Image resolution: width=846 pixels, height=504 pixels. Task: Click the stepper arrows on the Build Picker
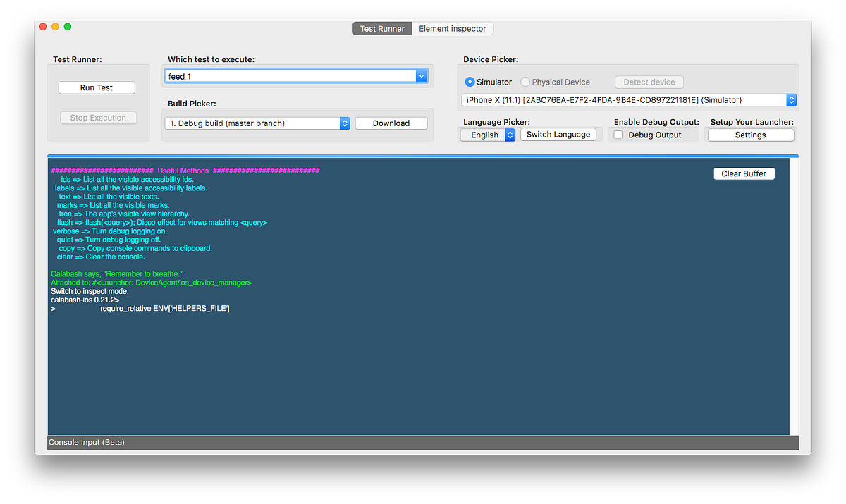click(x=344, y=123)
